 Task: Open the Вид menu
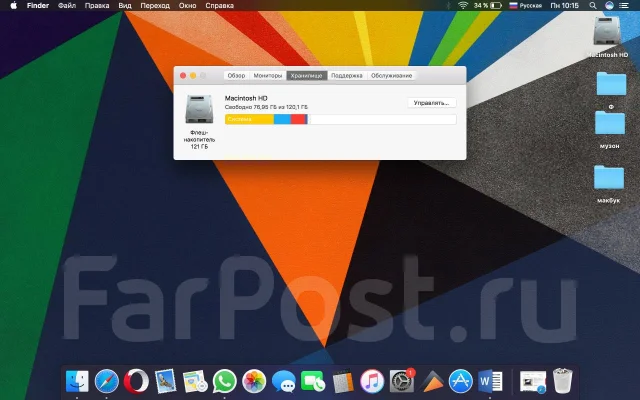tap(125, 6)
